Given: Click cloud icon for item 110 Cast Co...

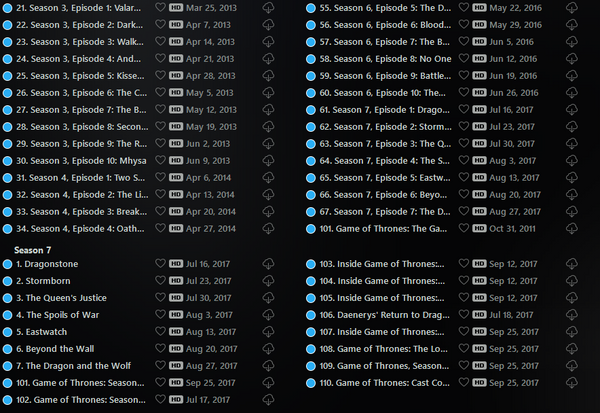Looking at the screenshot, I should pos(572,382).
